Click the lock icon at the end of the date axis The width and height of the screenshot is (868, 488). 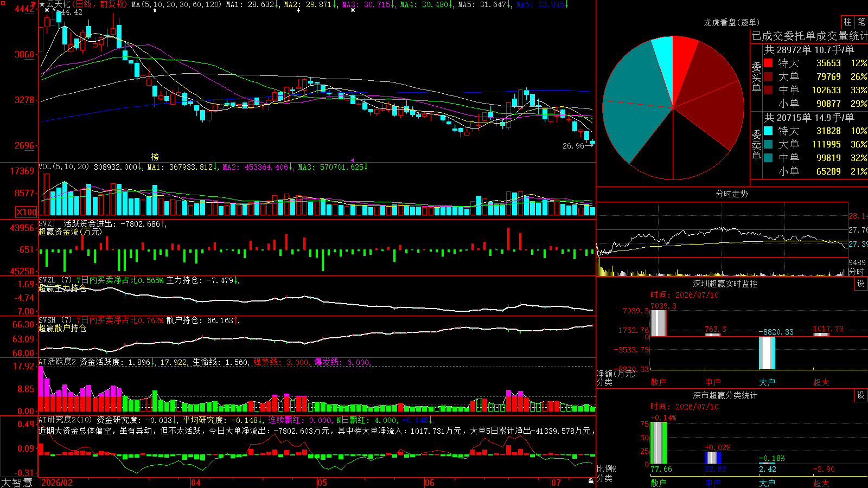point(591,481)
